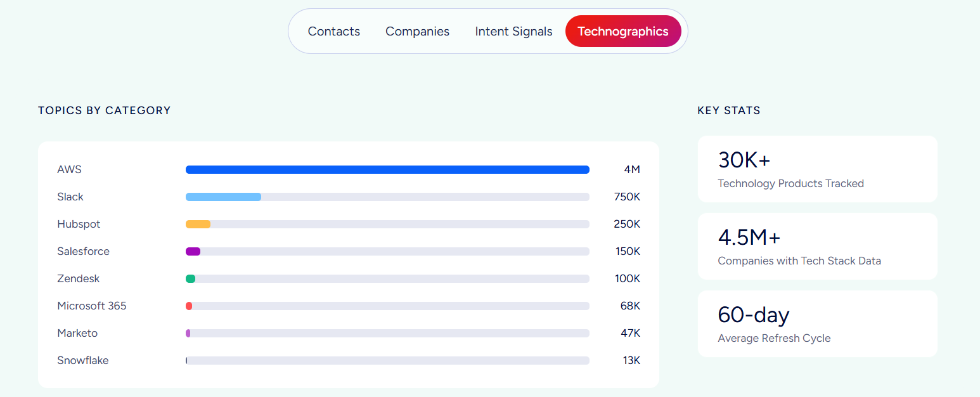The image size is (980, 397).
Task: Click the Microsoft 365 red bar
Action: click(x=189, y=306)
